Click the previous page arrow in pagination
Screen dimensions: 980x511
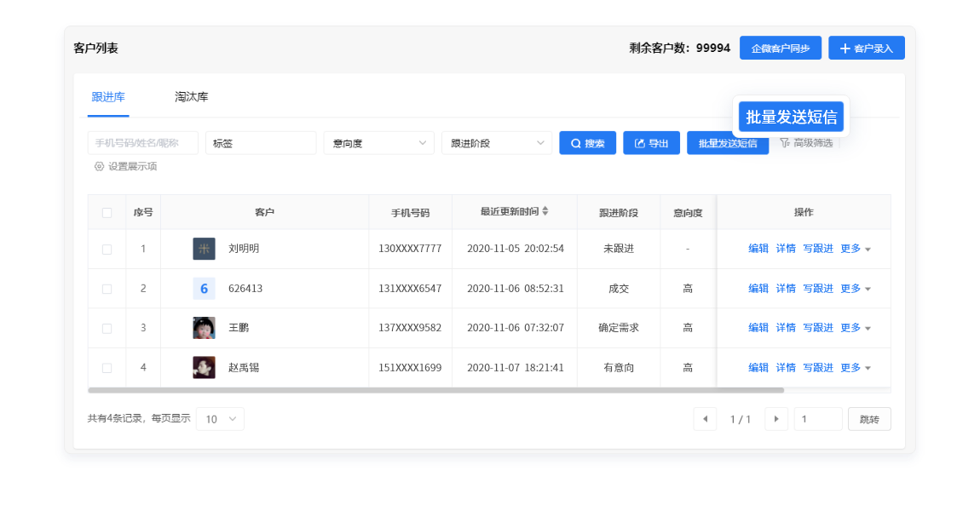705,418
